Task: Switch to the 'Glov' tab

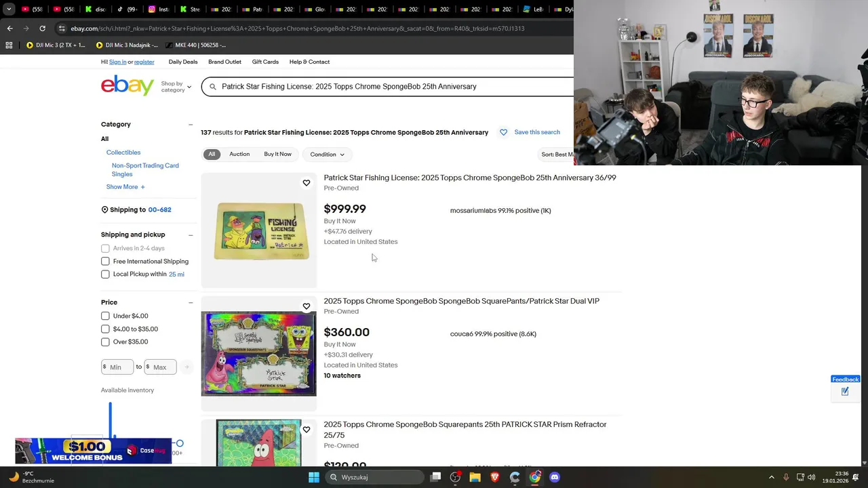Action: 315,9
